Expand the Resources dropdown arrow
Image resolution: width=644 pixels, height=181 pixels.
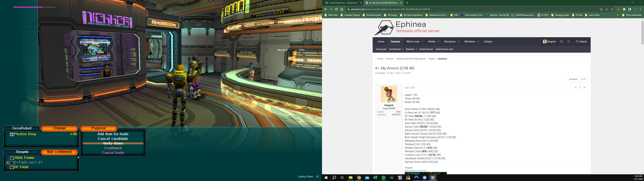click(458, 41)
